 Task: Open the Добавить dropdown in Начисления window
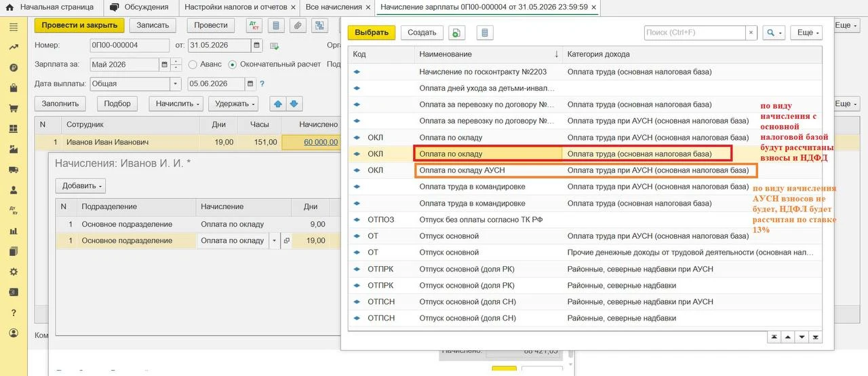(x=81, y=186)
